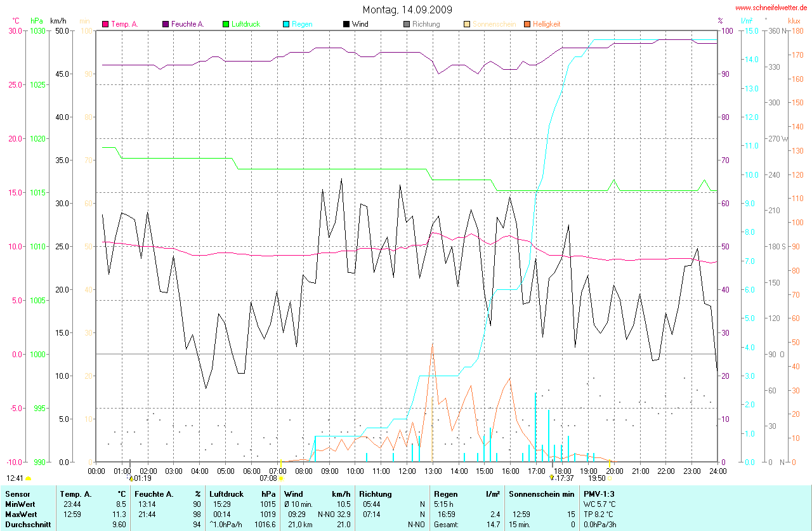812x531 pixels.
Task: Click the moonset arrow icon at 17:37
Action: click(x=552, y=478)
